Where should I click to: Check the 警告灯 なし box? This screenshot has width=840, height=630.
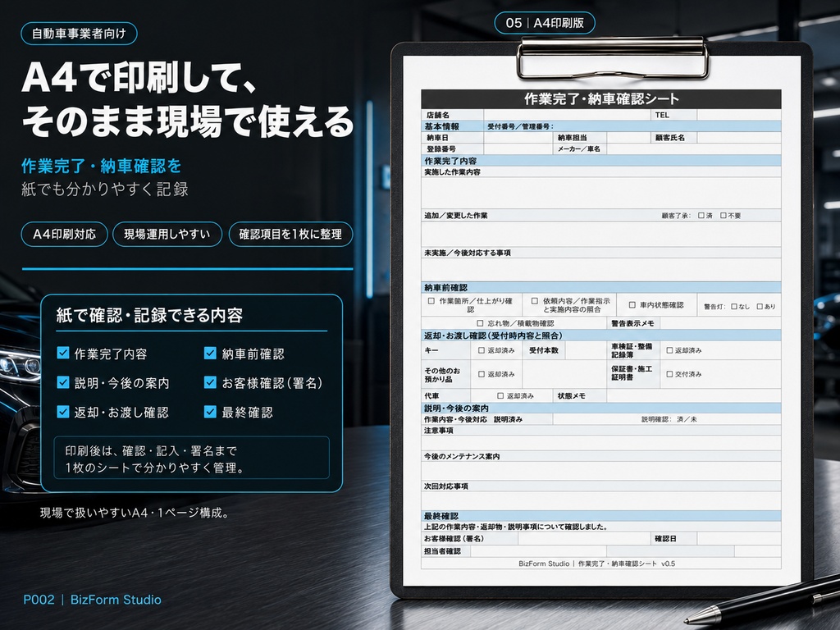[x=734, y=307]
